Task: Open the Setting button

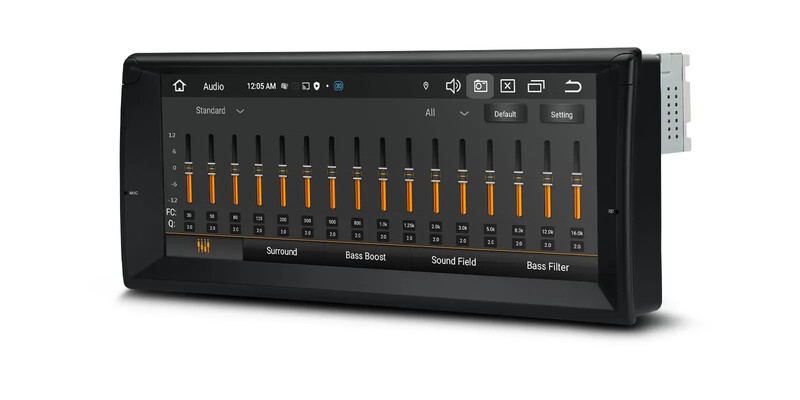Action: [562, 114]
